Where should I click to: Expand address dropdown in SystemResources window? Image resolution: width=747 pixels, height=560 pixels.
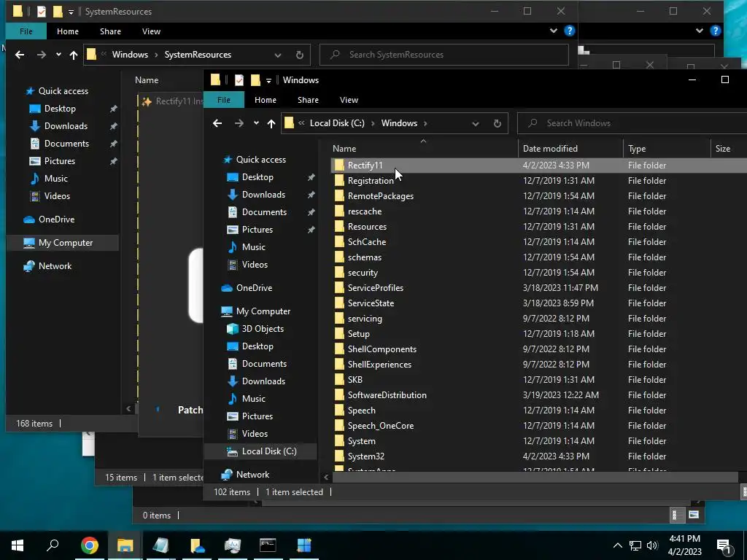point(278,55)
